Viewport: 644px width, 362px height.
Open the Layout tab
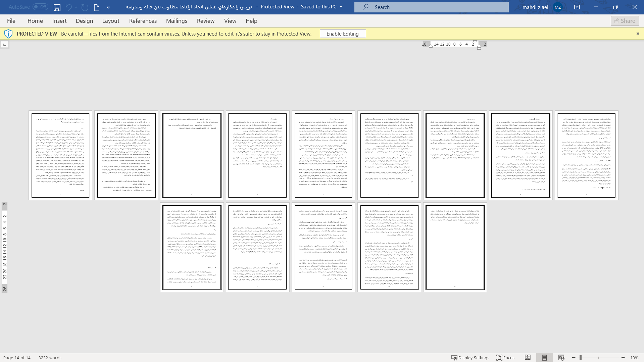click(111, 21)
